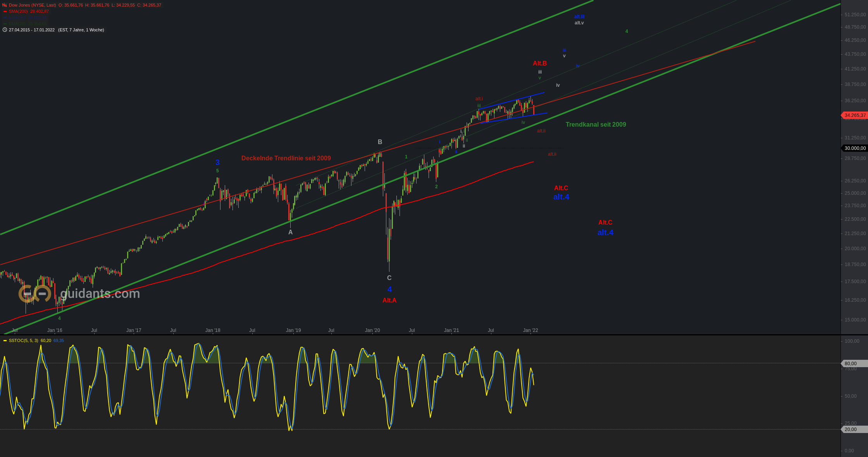Click the 41.250,00 price axis label

(855, 69)
